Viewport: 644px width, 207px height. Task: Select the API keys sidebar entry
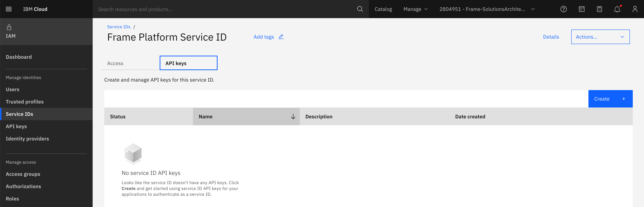[16, 126]
